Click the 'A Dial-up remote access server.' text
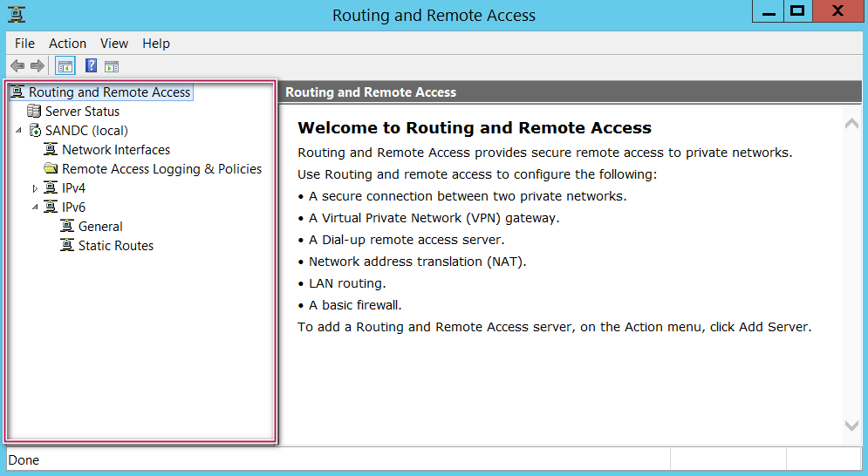The height and width of the screenshot is (476, 868). pos(407,240)
